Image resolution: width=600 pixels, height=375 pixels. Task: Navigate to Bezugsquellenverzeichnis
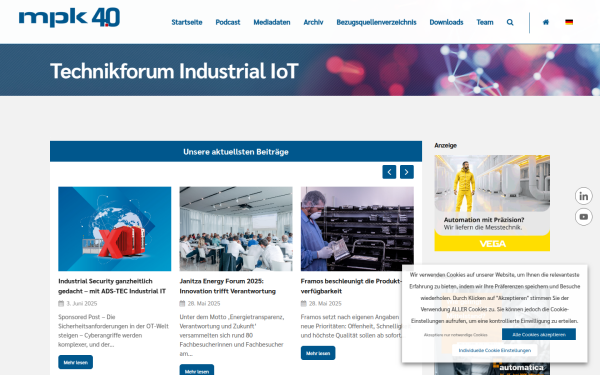point(376,22)
